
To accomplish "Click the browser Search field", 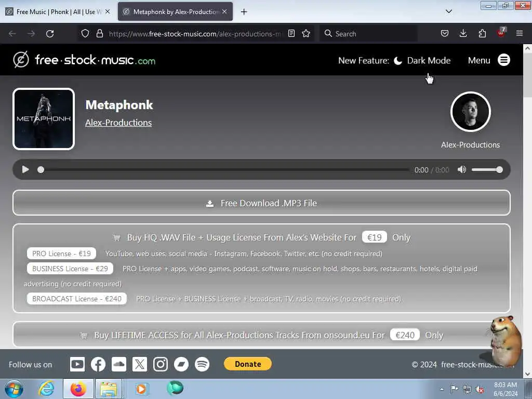I will pos(368,34).
